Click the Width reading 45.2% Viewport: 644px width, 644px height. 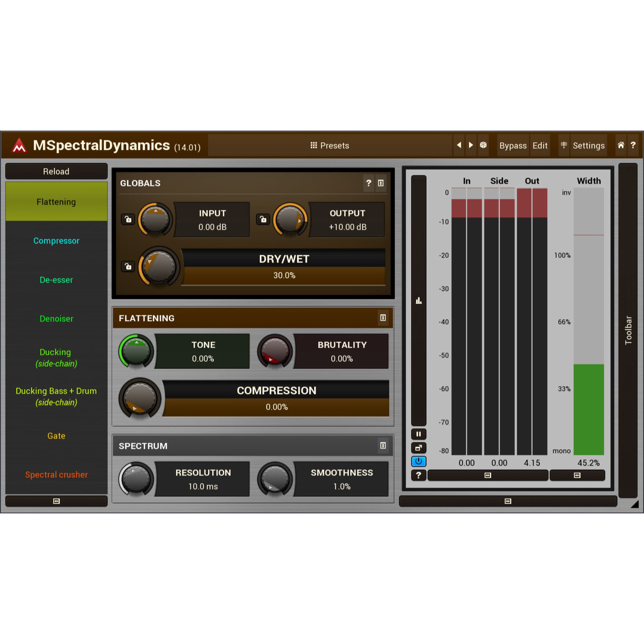(x=588, y=463)
